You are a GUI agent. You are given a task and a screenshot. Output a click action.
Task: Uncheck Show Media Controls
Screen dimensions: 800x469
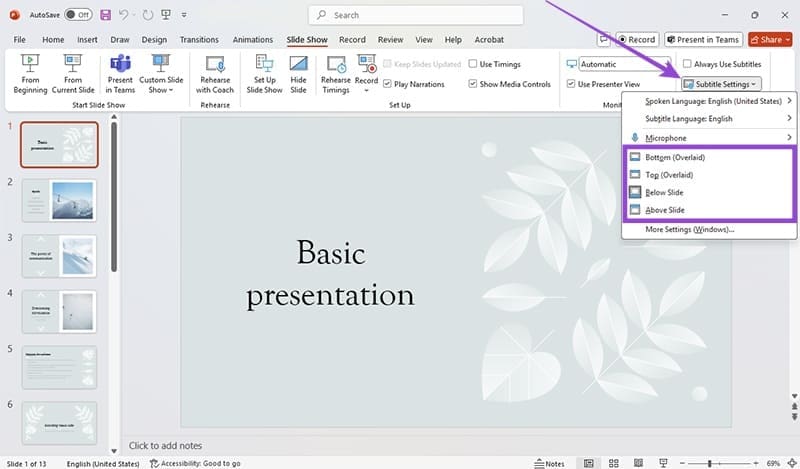pyautogui.click(x=473, y=84)
